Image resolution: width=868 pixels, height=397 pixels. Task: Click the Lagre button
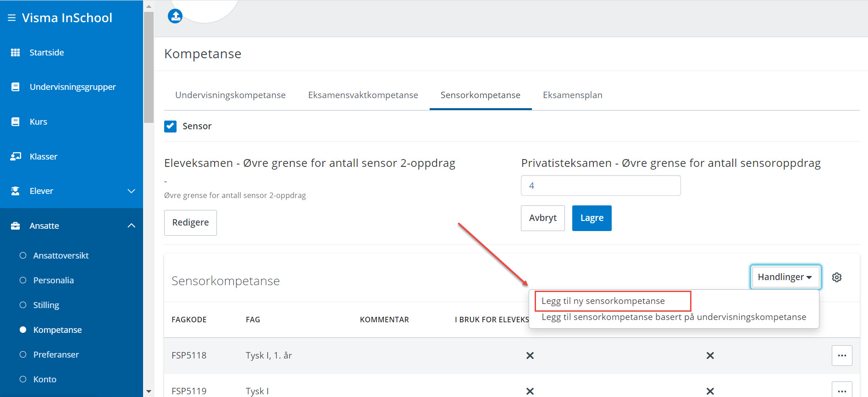[592, 218]
